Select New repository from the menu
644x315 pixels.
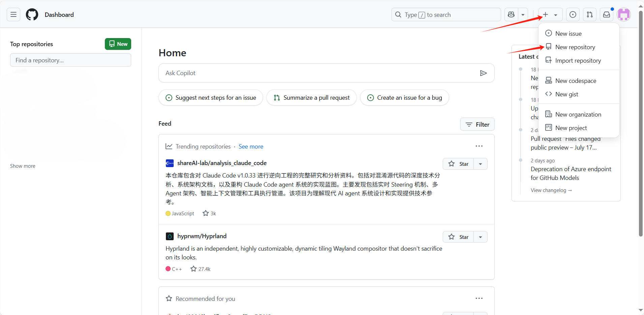[575, 47]
